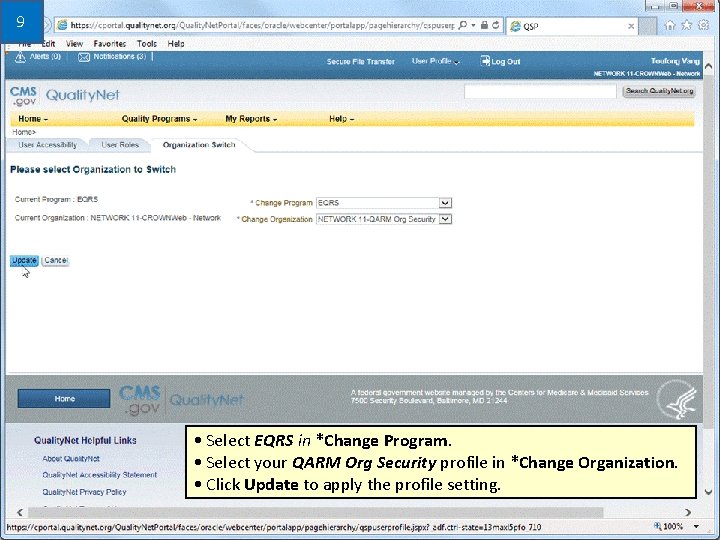Click the vertical scrollbar down arrow
720x540 pixels.
tap(709, 492)
